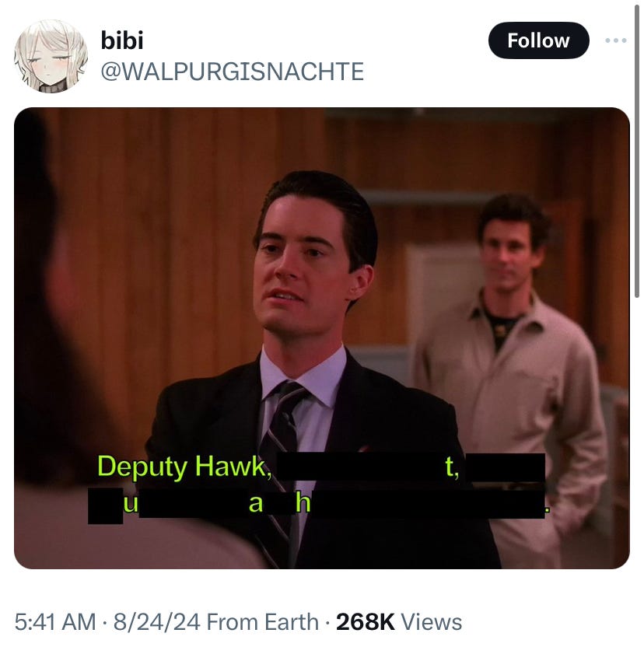This screenshot has height=654, width=644.
Task: Open the attached Twin Peaks image
Action: tap(321, 337)
